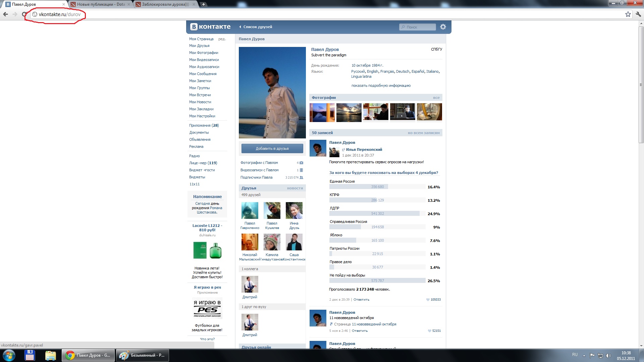Click camera icon next to Фотографии с Павлом
This screenshot has width=644, height=362.
pos(301,163)
